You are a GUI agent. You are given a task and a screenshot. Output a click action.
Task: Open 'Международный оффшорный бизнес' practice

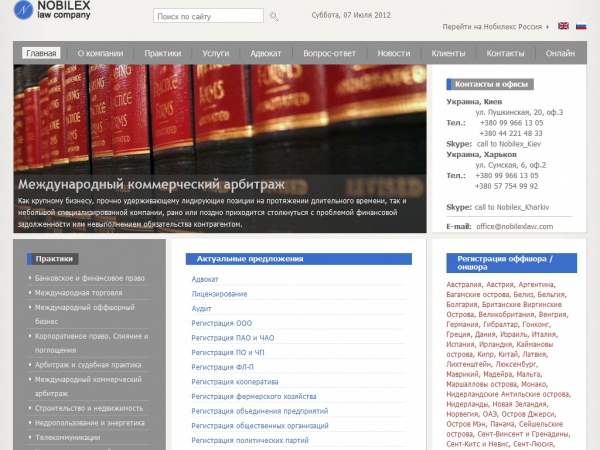coord(85,314)
